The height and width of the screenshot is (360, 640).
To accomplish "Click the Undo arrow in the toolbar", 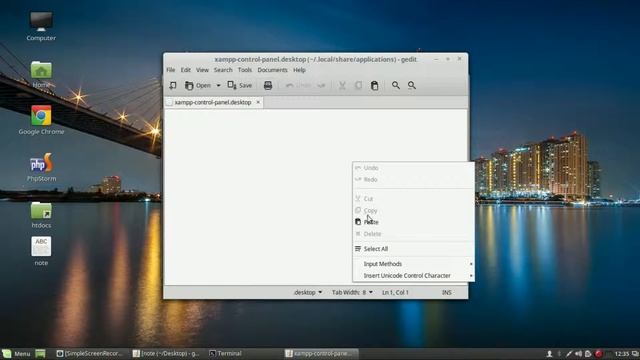I will click(x=289, y=85).
